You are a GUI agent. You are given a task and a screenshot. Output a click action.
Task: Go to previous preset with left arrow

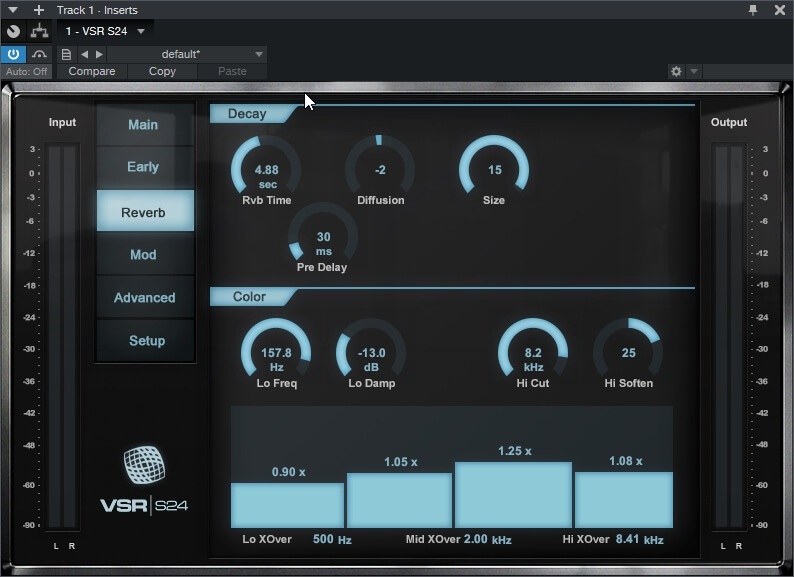[x=85, y=54]
